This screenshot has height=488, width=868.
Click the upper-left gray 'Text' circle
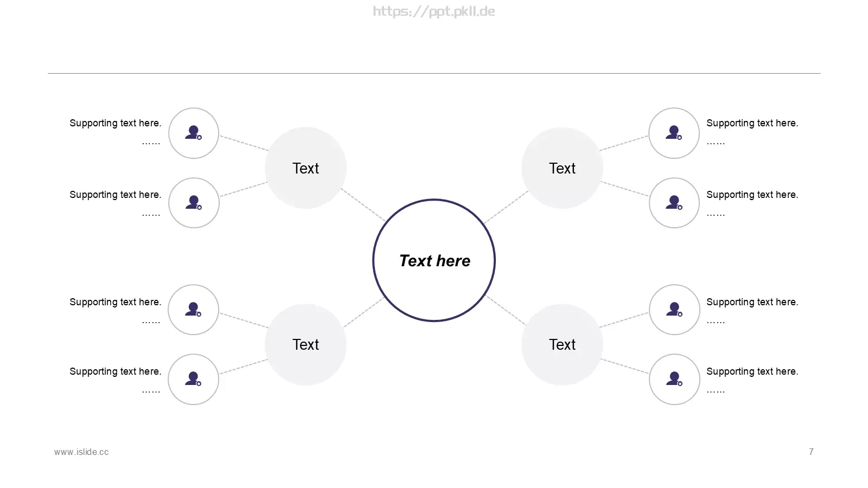click(x=305, y=168)
